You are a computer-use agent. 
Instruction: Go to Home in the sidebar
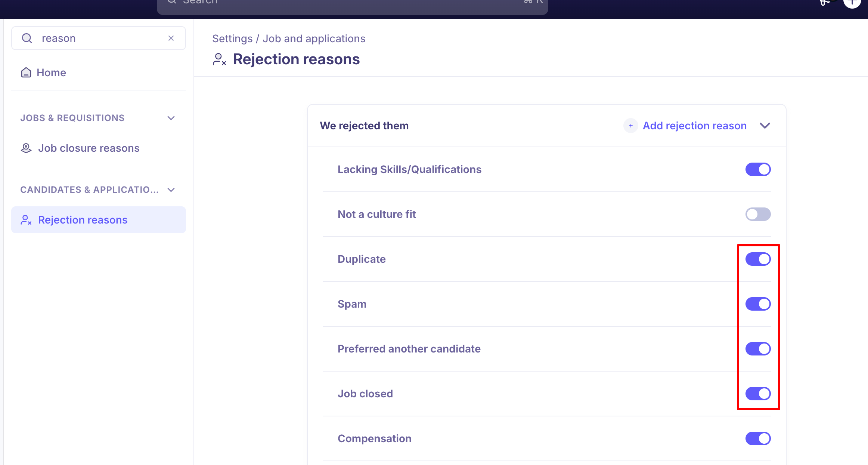tap(43, 73)
